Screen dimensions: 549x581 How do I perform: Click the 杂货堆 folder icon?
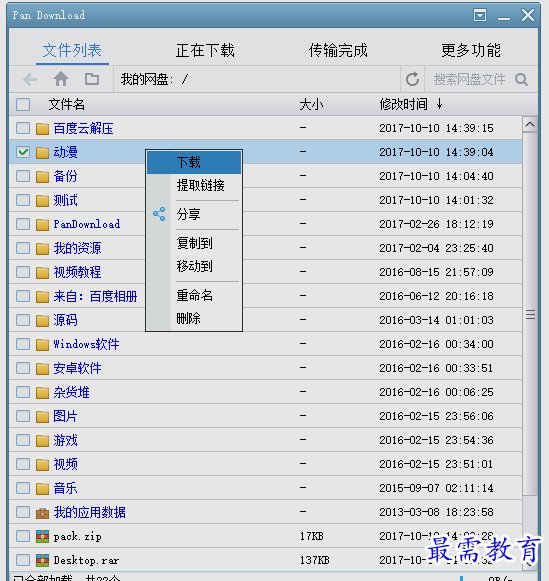[x=42, y=392]
